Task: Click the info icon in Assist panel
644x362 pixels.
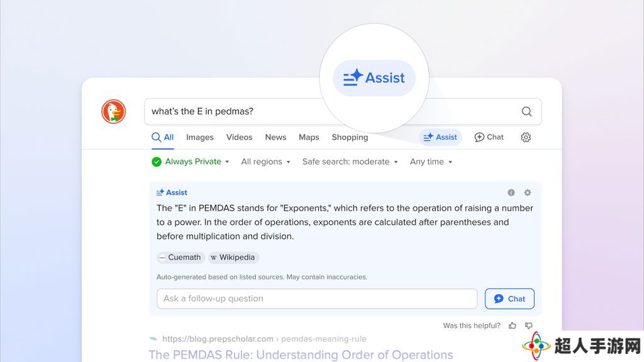Action: pos(511,192)
